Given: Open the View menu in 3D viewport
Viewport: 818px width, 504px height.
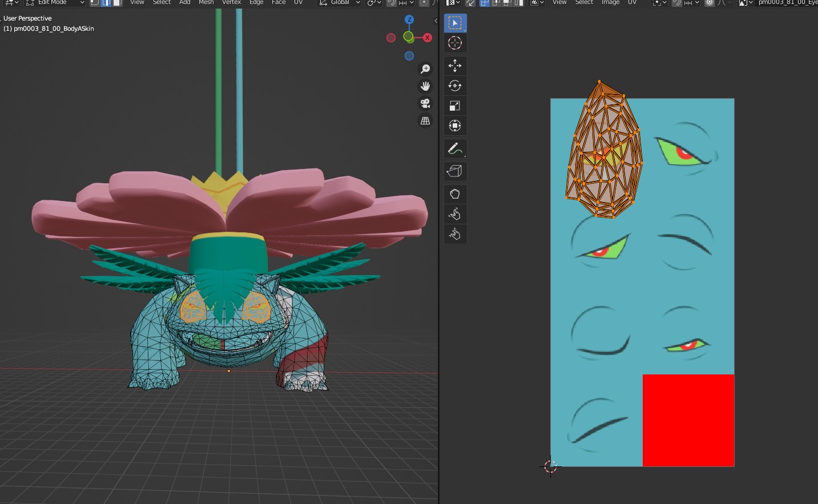Looking at the screenshot, I should point(137,2).
